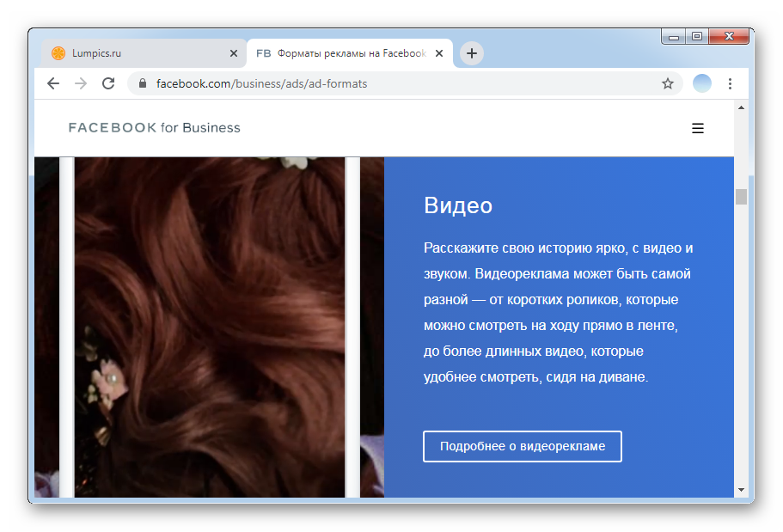This screenshot has height=532, width=783.
Task: Click the browser back arrow
Action: click(53, 83)
